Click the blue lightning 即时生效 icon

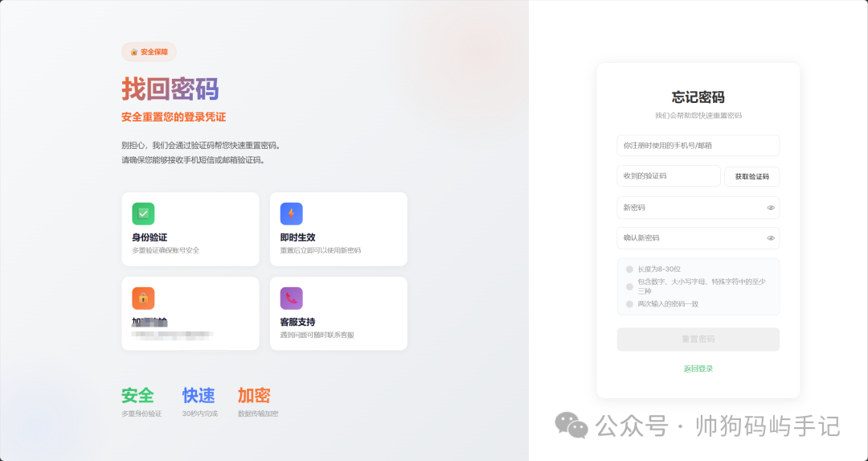[x=291, y=214]
